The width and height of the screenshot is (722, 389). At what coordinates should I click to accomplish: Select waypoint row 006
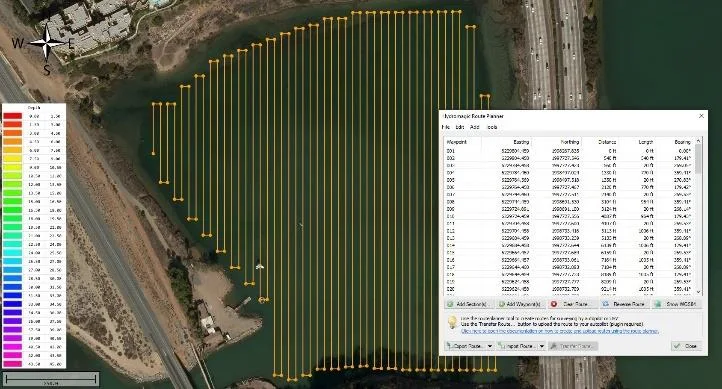[x=569, y=187]
